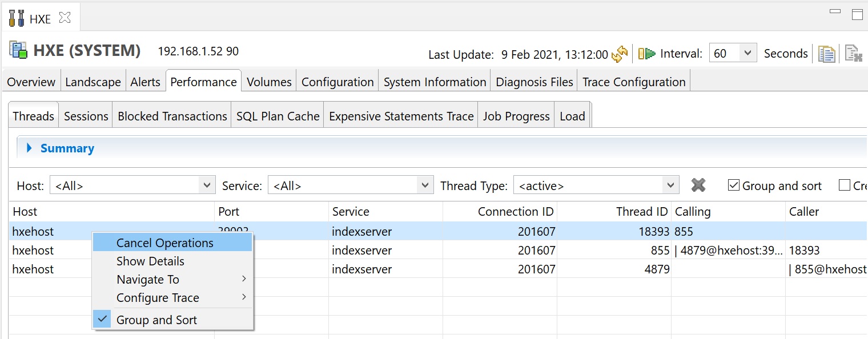The height and width of the screenshot is (339, 868).
Task: Close the HXE editor tab
Action: [65, 18]
